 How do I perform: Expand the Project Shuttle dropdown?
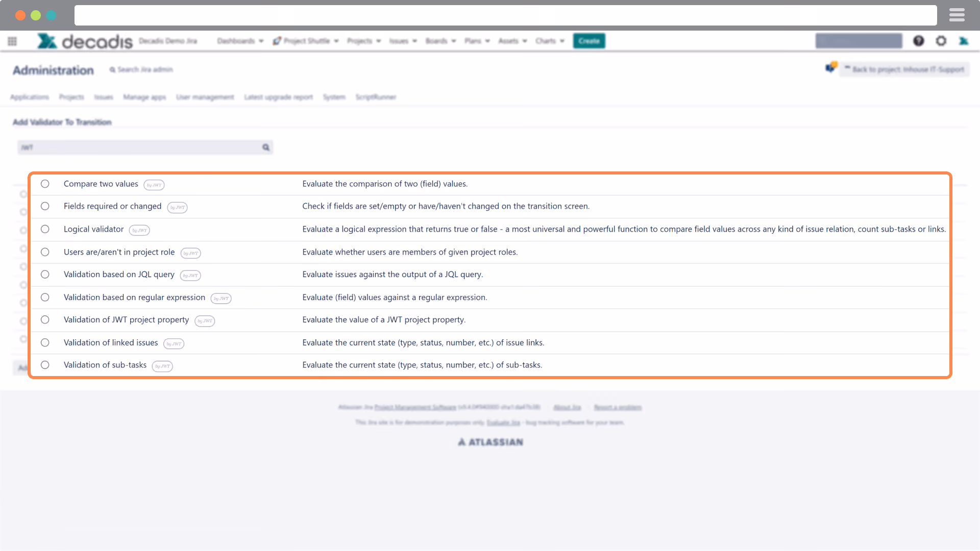pos(306,41)
